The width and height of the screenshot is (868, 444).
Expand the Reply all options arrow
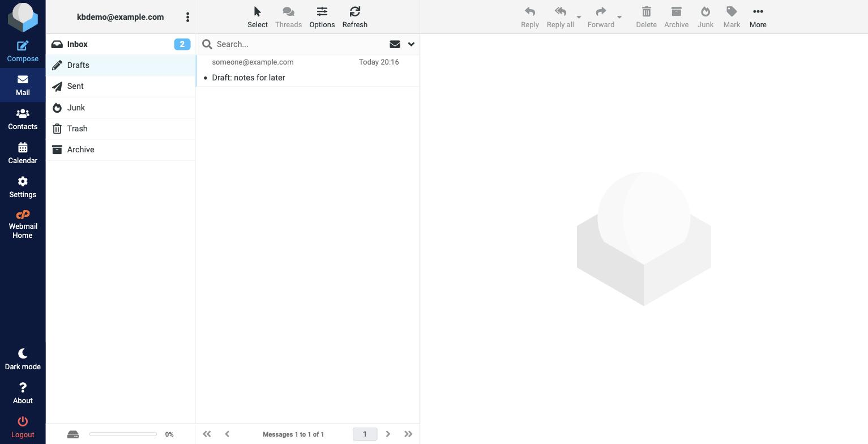click(x=579, y=17)
